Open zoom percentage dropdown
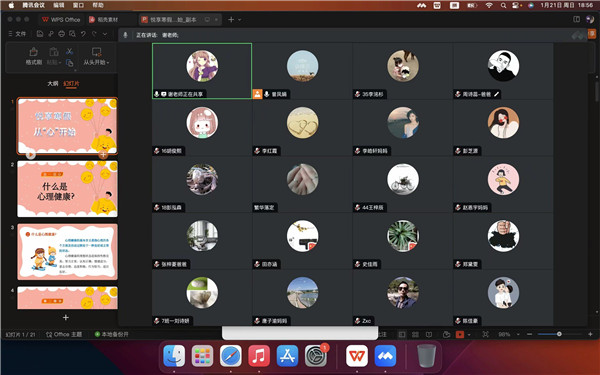 (x=518, y=334)
